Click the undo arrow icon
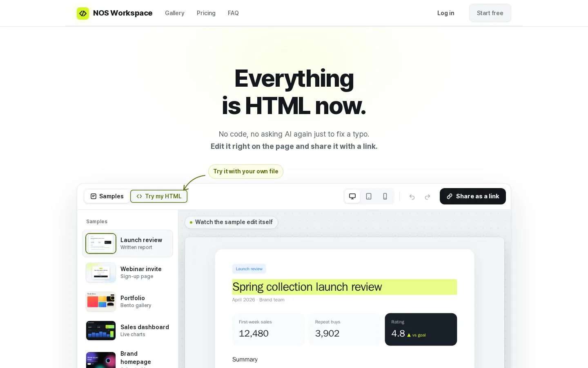 point(412,197)
